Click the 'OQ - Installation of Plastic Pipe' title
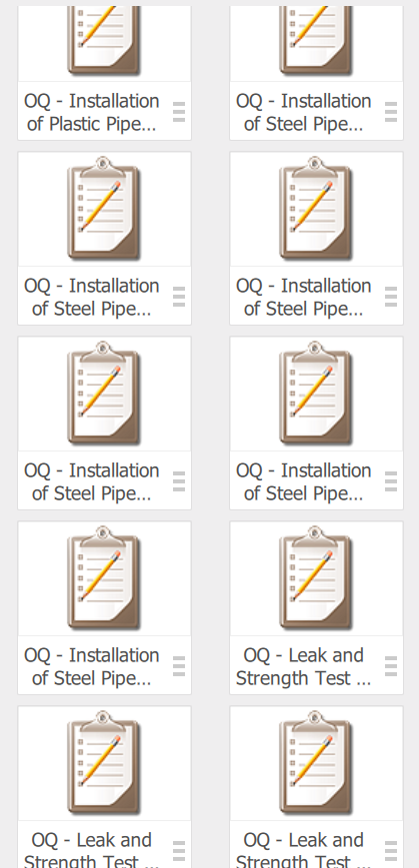 pos(91,113)
